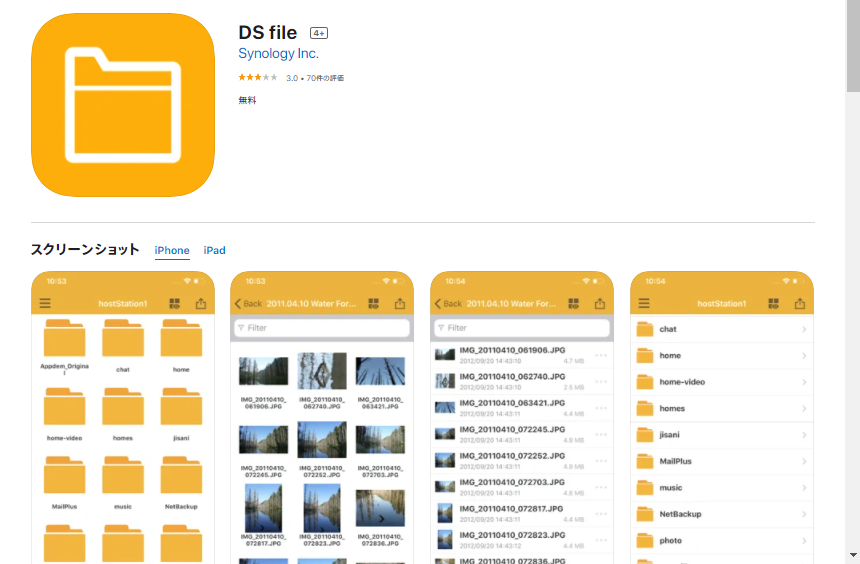Click the 4+ age rating badge
The image size is (860, 564).
[x=319, y=33]
